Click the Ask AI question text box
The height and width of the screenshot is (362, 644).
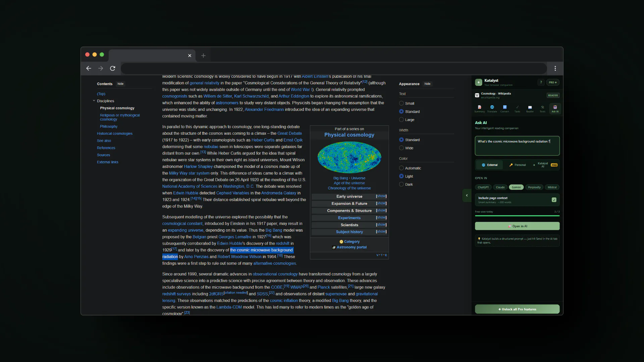tap(517, 146)
